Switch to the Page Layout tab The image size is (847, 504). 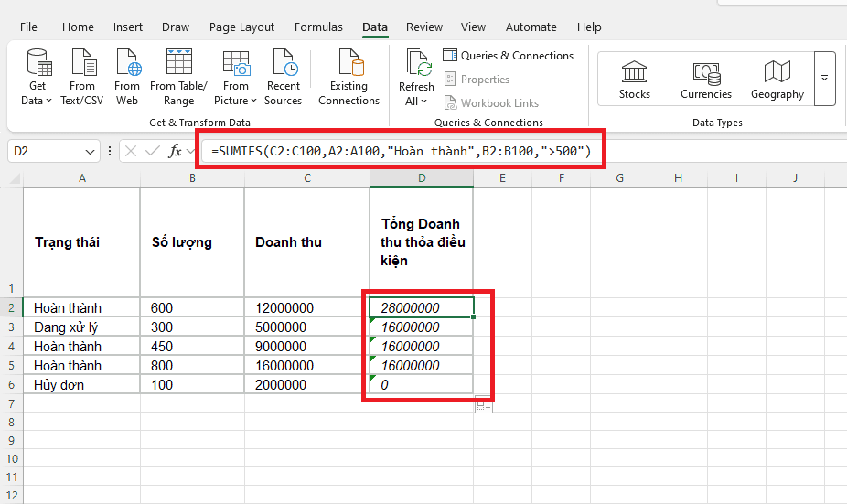(x=241, y=27)
